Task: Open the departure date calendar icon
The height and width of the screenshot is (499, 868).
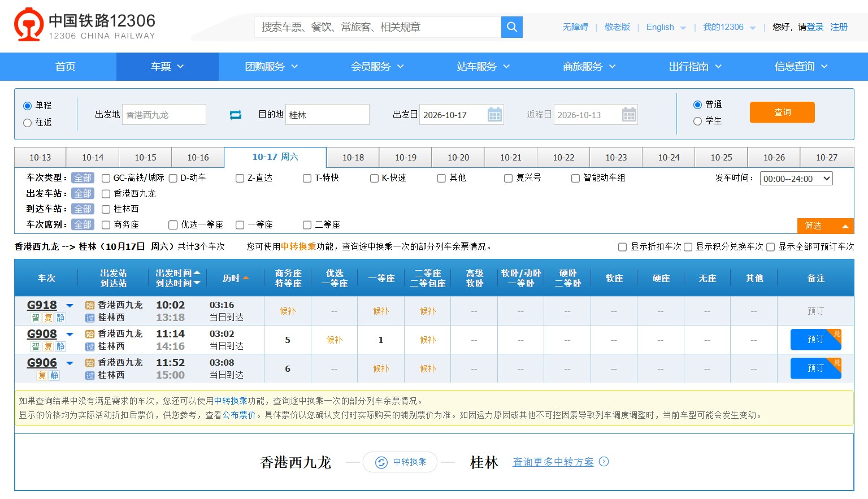Action: click(494, 115)
